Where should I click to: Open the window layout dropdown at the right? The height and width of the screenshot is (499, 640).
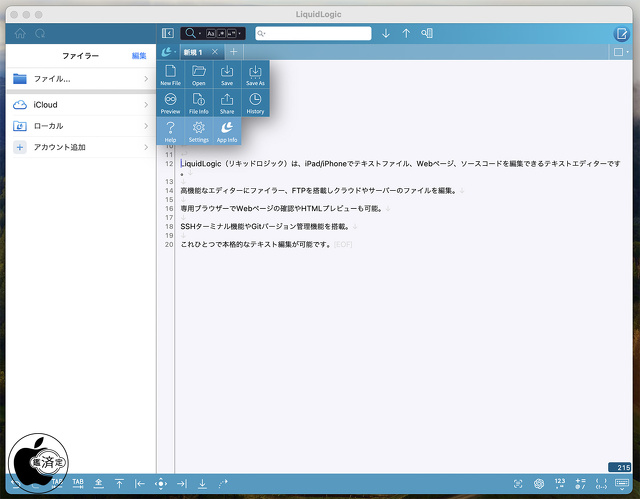pyautogui.click(x=621, y=52)
